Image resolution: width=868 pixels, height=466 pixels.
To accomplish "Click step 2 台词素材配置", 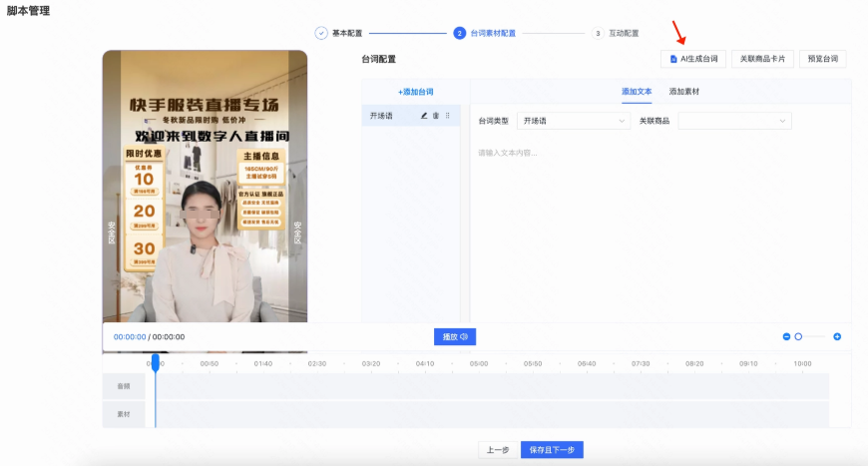I will (484, 33).
